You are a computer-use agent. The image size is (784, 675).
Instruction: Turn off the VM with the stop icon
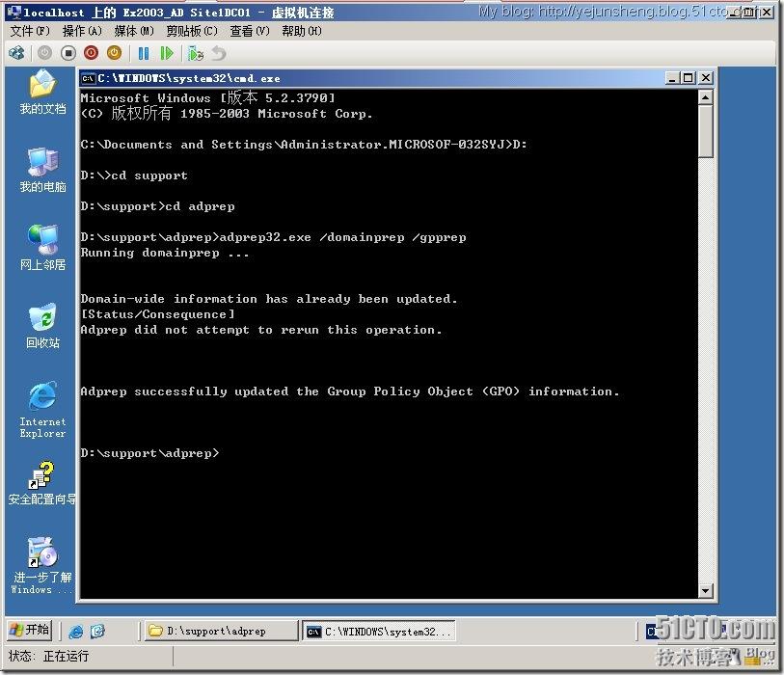pos(68,53)
